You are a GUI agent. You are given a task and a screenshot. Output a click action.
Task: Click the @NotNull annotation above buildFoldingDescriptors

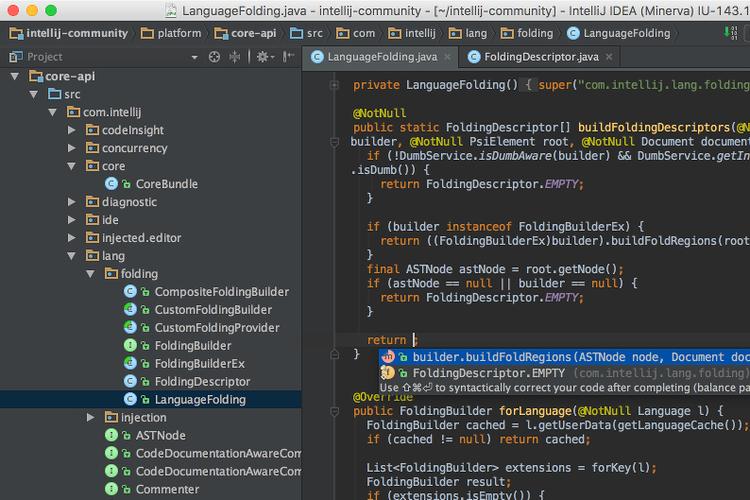click(379, 113)
